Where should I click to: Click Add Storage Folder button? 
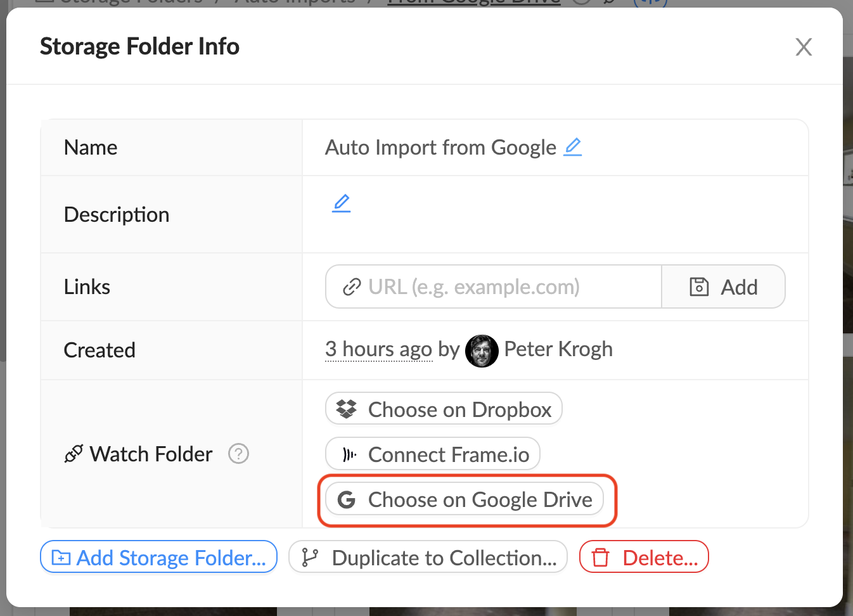158,557
